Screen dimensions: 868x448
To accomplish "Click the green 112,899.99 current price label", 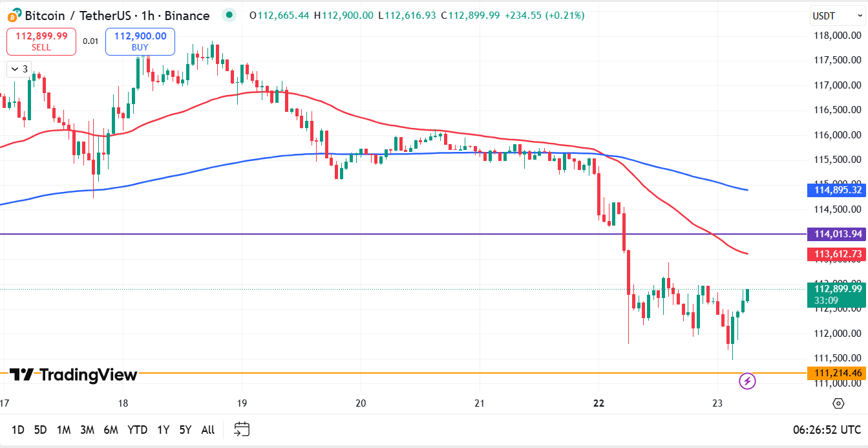I will (837, 288).
